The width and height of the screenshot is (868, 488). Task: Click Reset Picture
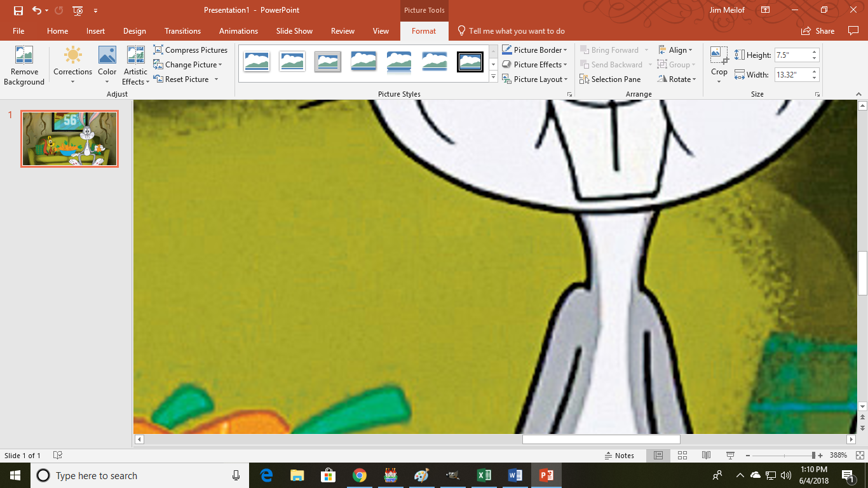(x=184, y=79)
